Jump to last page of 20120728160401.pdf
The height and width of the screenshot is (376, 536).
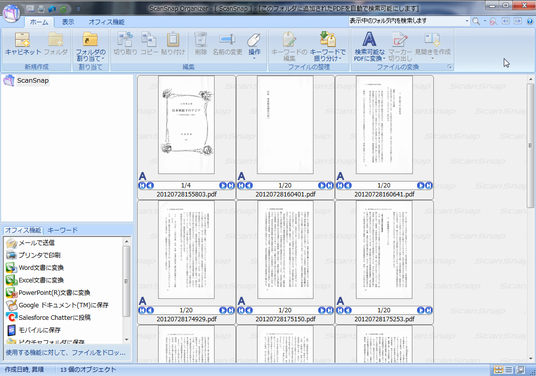[330, 185]
